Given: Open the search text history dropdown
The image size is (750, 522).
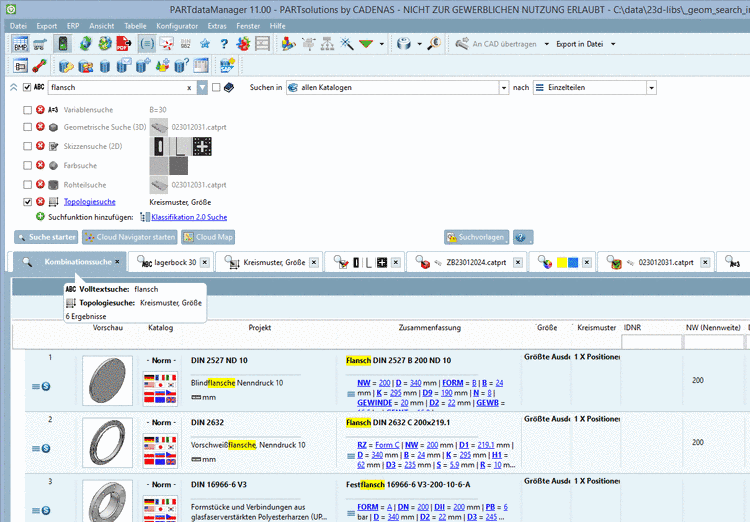Looking at the screenshot, I should click(202, 88).
